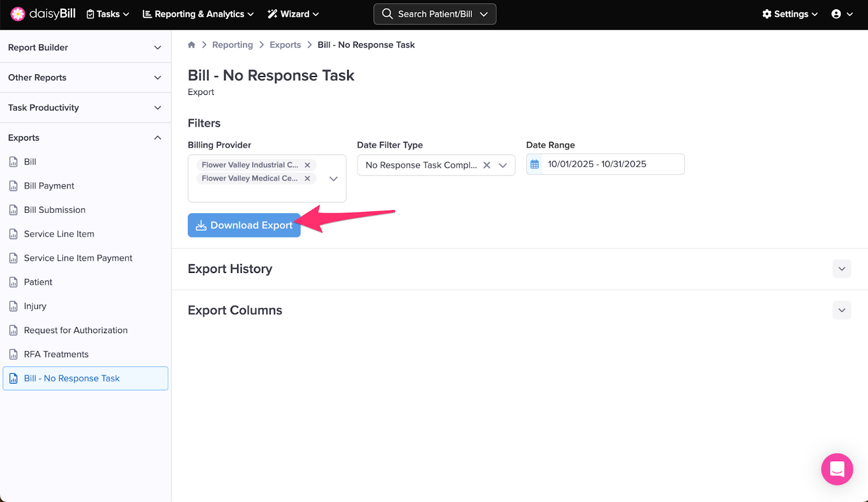Open Billing Provider dropdown chevron
The image size is (868, 502).
(334, 179)
